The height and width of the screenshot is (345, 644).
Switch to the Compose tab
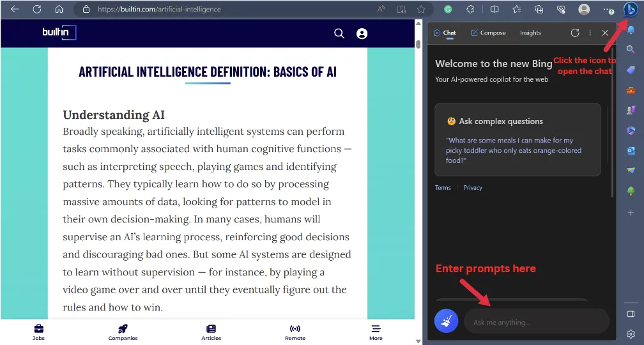click(488, 33)
